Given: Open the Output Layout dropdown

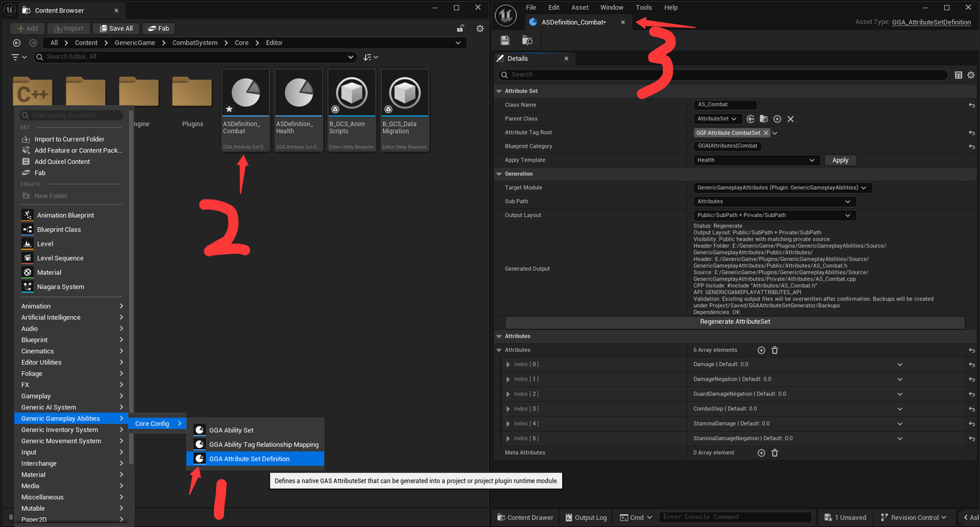Looking at the screenshot, I should [775, 216].
